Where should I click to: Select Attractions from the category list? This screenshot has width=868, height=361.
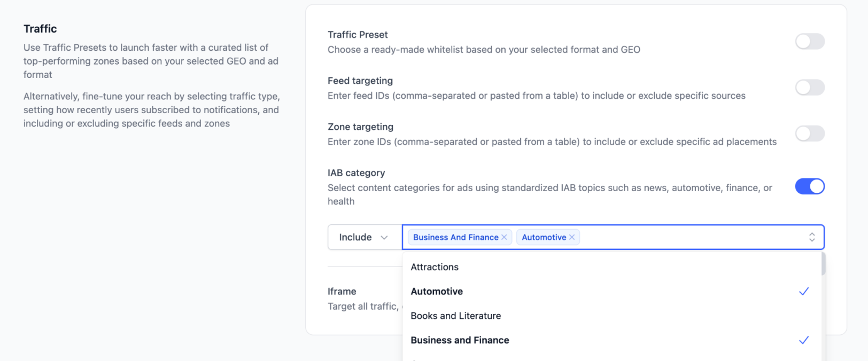435,267
